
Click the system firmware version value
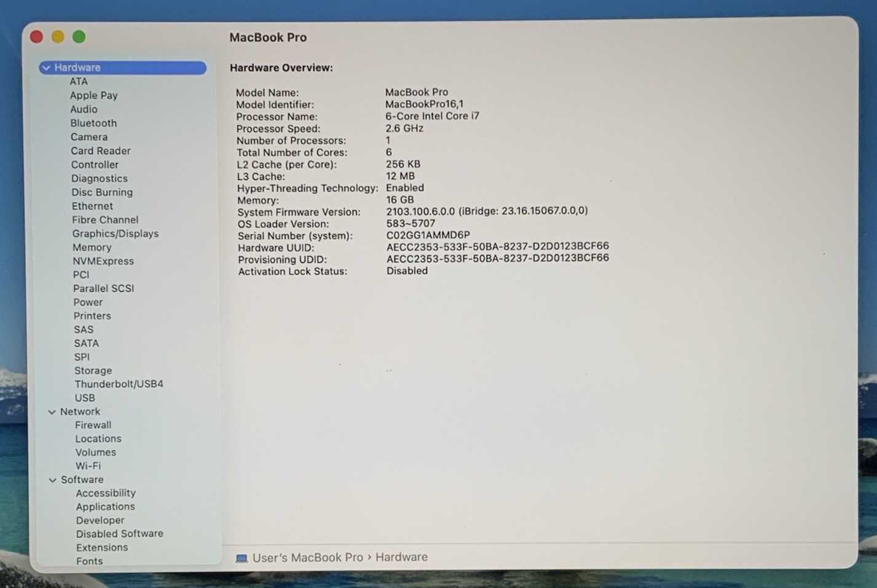coord(487,211)
